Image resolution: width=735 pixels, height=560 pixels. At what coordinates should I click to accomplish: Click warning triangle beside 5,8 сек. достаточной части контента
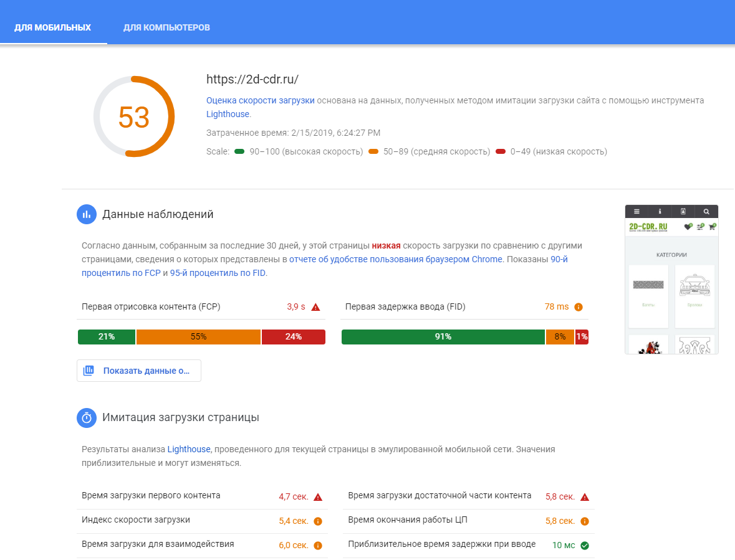pyautogui.click(x=585, y=497)
